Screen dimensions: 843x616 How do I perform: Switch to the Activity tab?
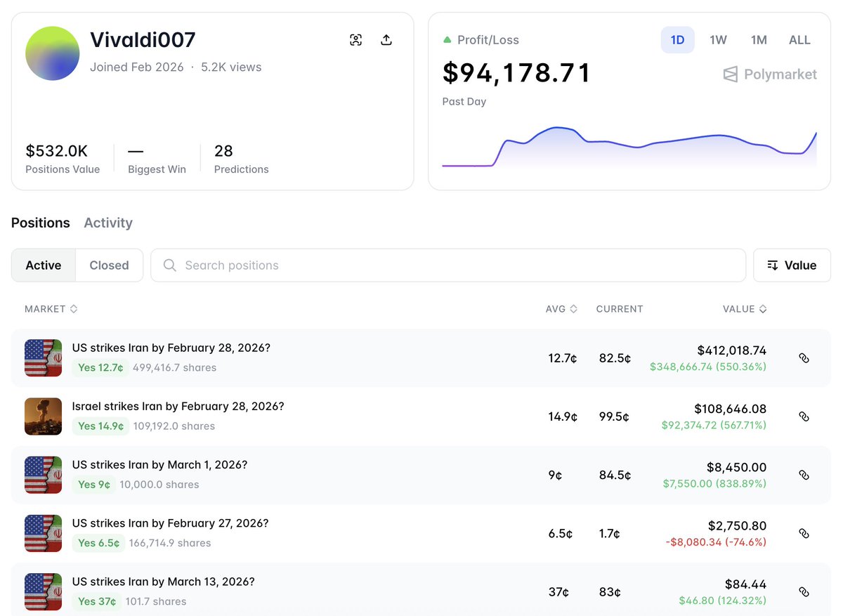[x=108, y=223]
